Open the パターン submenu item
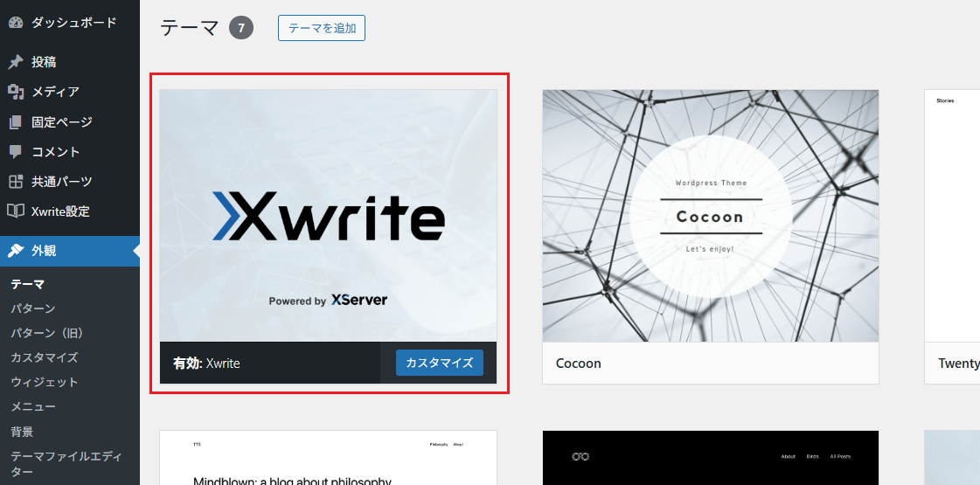 click(x=33, y=308)
